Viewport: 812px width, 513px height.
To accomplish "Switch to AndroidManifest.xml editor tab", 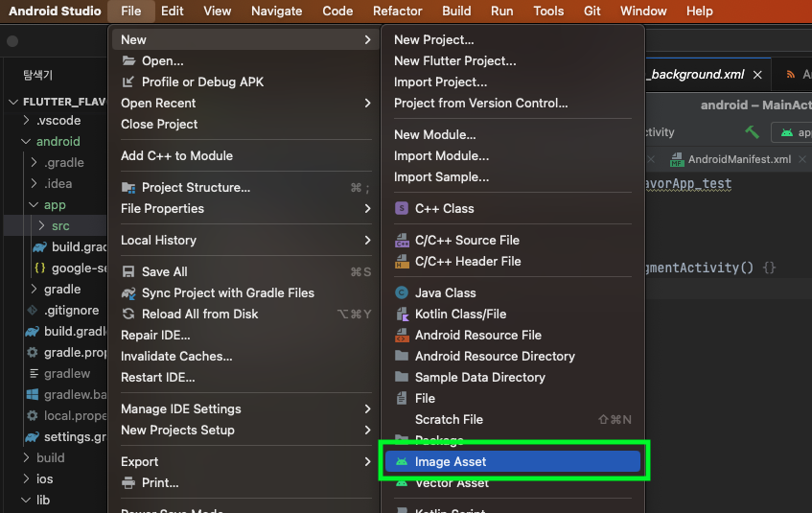I will click(739, 159).
